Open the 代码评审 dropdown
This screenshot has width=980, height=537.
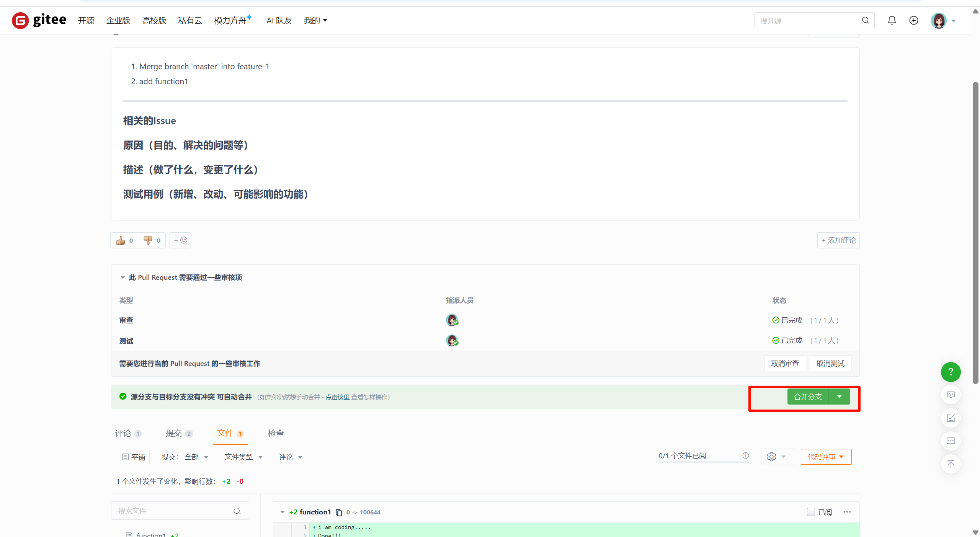[826, 457]
